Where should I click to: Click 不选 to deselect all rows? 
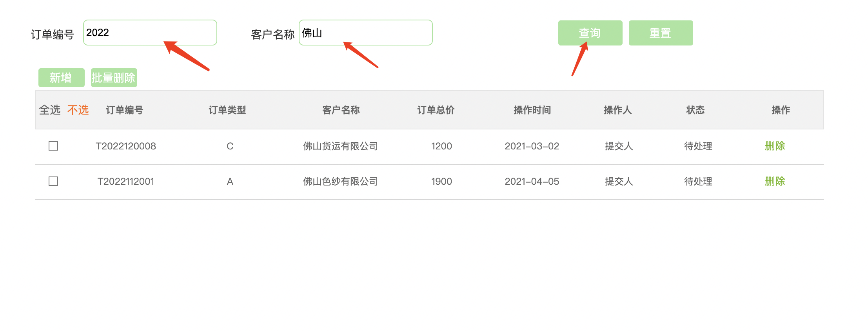tap(78, 110)
